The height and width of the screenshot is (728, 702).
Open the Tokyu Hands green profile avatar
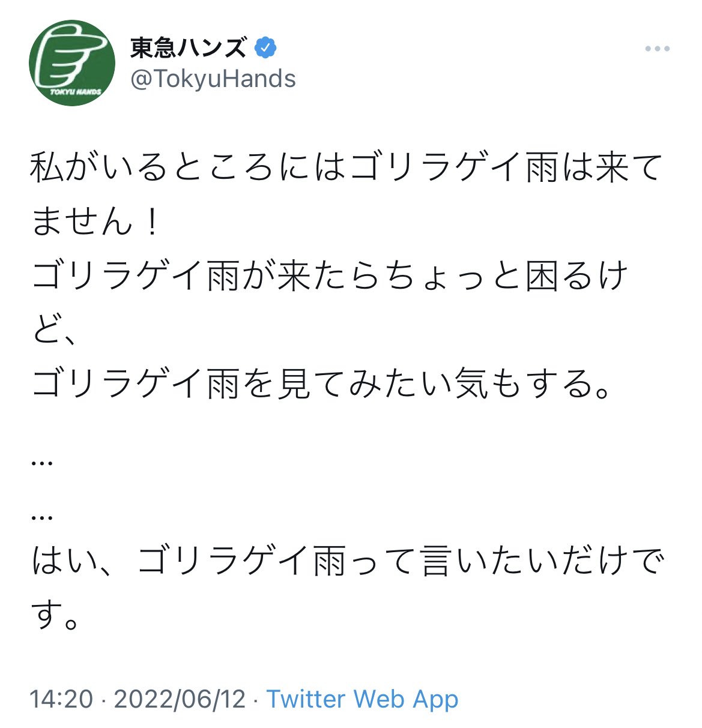point(72,63)
